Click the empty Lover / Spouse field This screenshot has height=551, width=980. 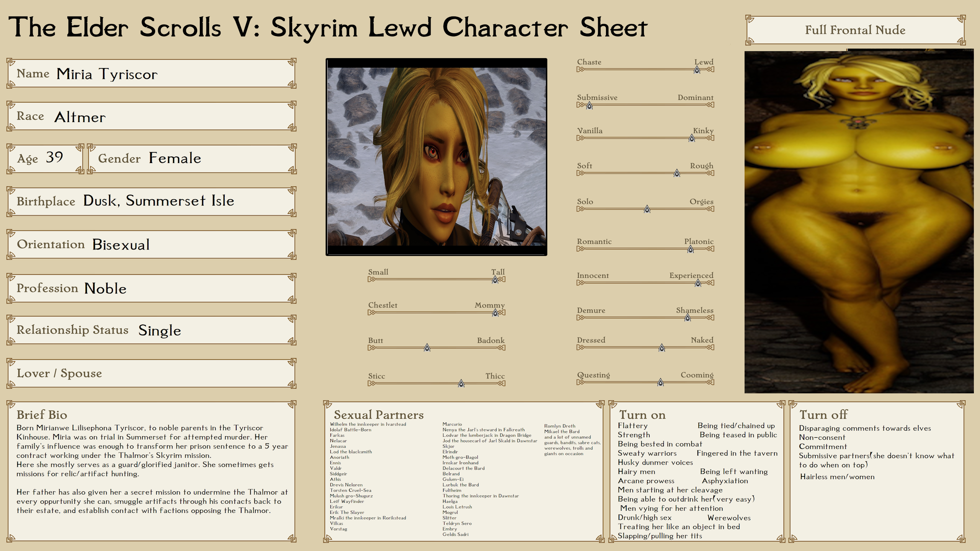point(152,373)
